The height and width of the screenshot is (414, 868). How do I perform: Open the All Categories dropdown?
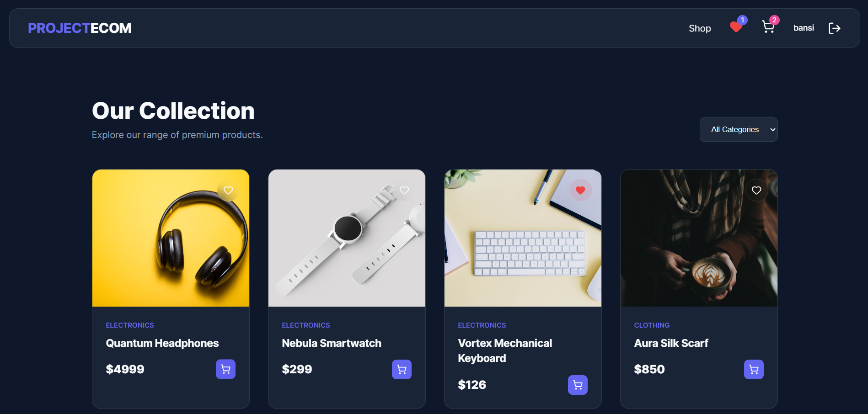(738, 129)
